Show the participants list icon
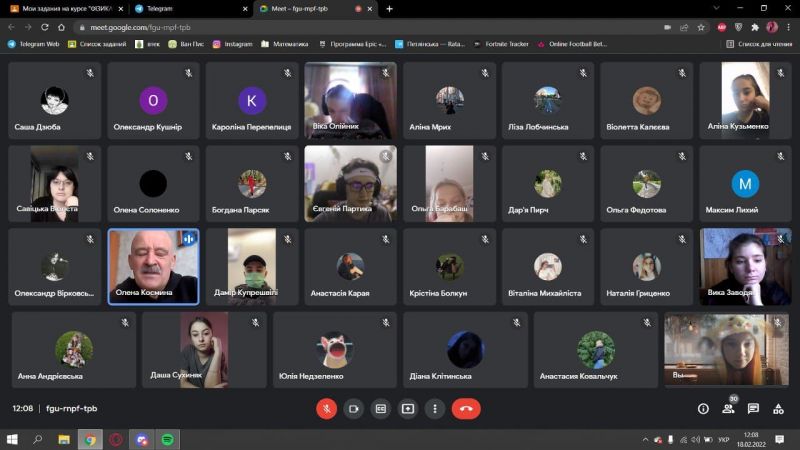The image size is (800, 450). [x=728, y=409]
